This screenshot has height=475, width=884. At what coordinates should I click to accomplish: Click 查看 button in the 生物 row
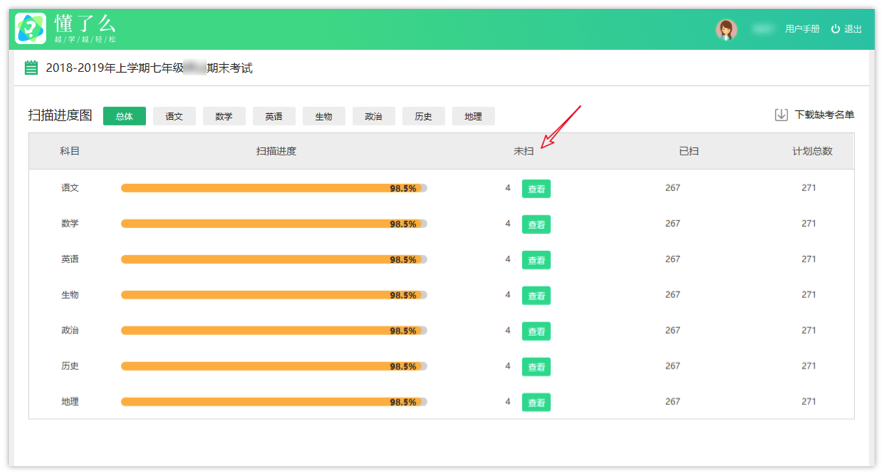pos(536,295)
